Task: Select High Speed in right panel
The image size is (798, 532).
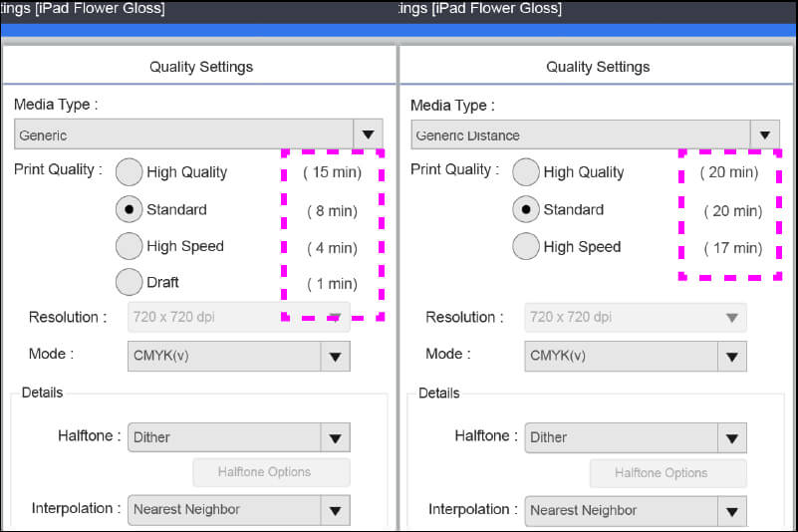Action: [x=526, y=246]
